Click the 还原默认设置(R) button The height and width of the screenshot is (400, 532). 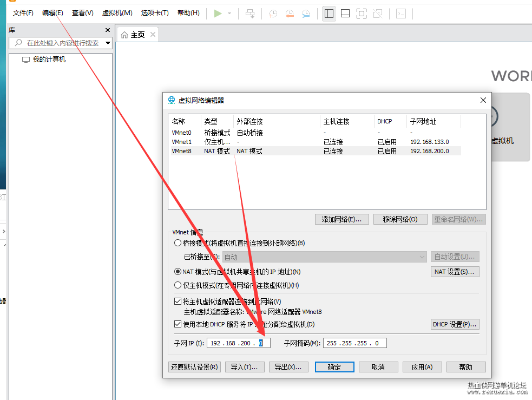(194, 367)
